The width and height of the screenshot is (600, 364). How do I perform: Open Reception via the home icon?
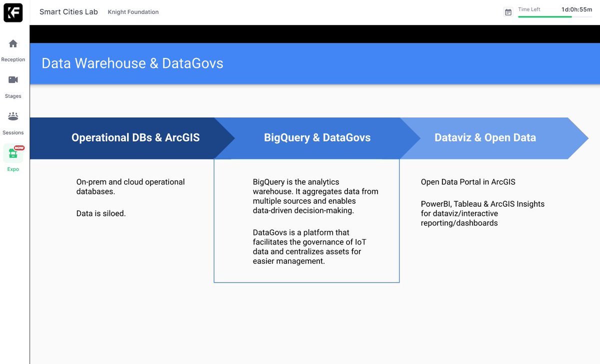(x=13, y=43)
